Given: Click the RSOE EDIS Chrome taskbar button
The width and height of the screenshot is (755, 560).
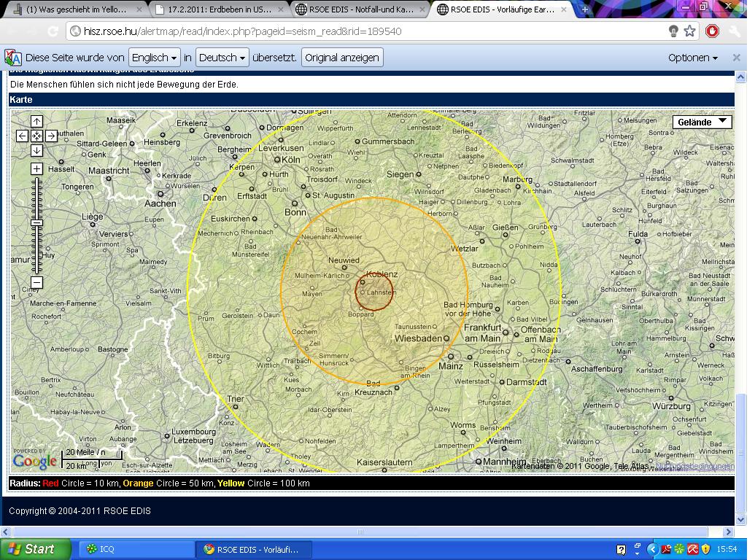Looking at the screenshot, I should 255,549.
